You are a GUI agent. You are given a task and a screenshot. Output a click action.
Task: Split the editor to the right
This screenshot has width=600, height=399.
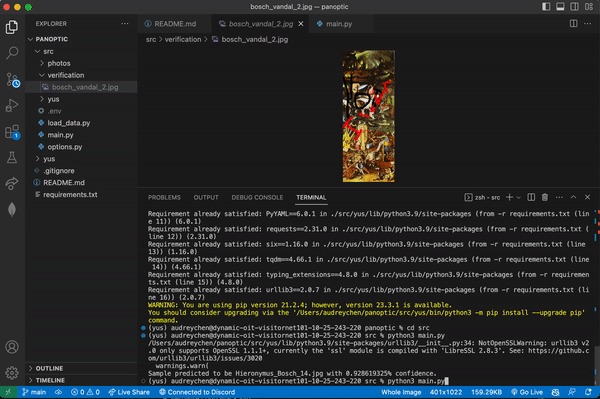[x=573, y=24]
